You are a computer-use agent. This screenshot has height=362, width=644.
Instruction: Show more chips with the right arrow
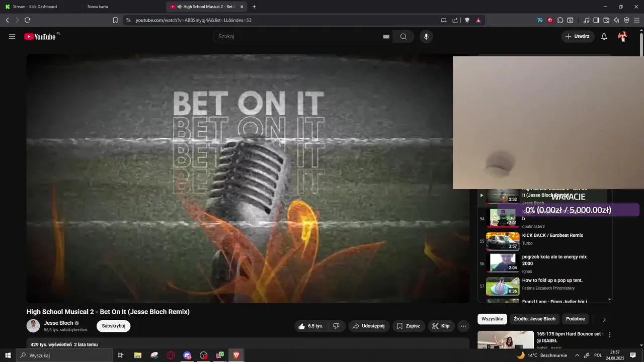(604, 319)
